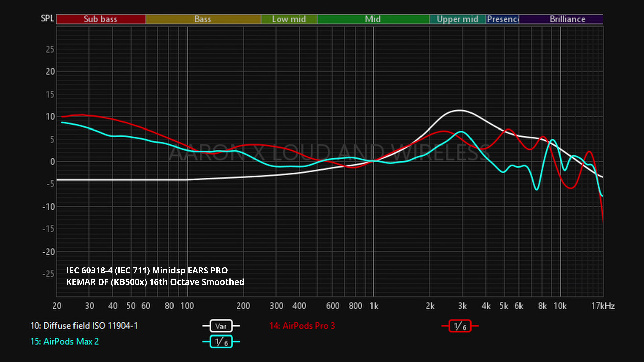This screenshot has width=644, height=362.
Task: Click the -25 SPL axis value
Action: pos(48,274)
